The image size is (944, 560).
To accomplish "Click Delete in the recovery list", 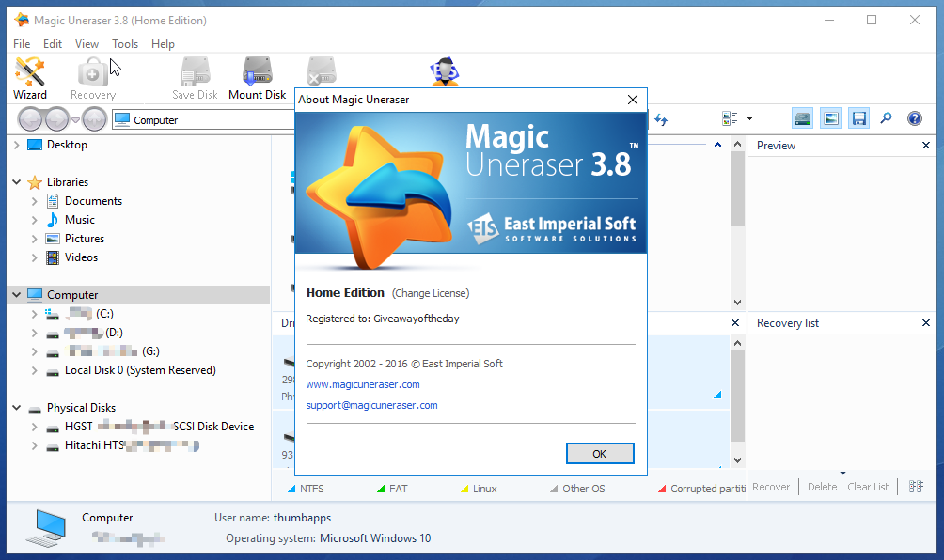I will (822, 487).
